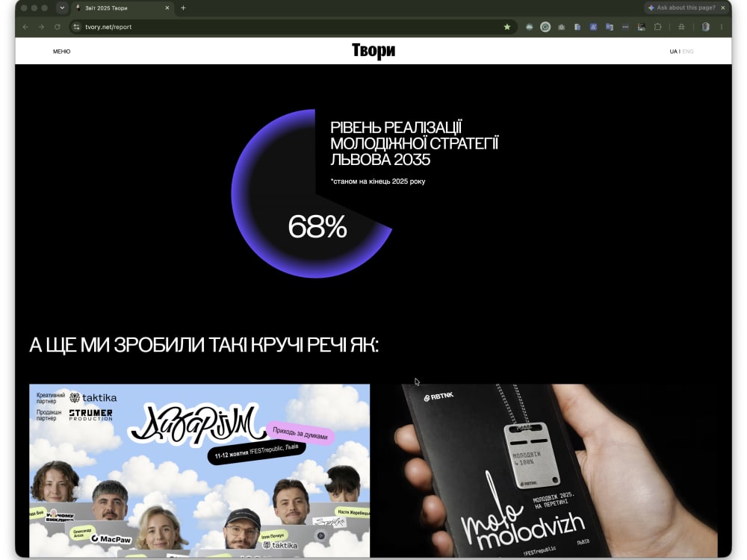747x560 pixels.
Task: Open the Дизарізум event poster thumbnail
Action: point(199,470)
